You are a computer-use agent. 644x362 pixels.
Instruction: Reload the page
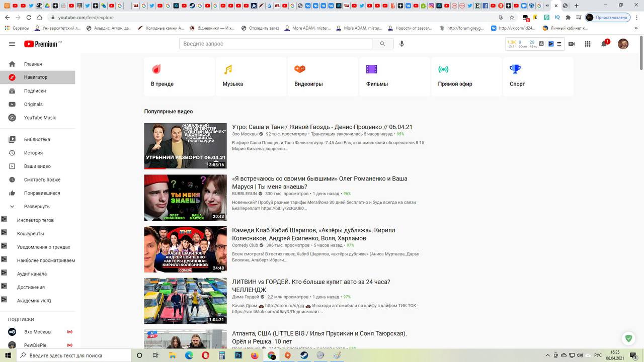(x=29, y=17)
